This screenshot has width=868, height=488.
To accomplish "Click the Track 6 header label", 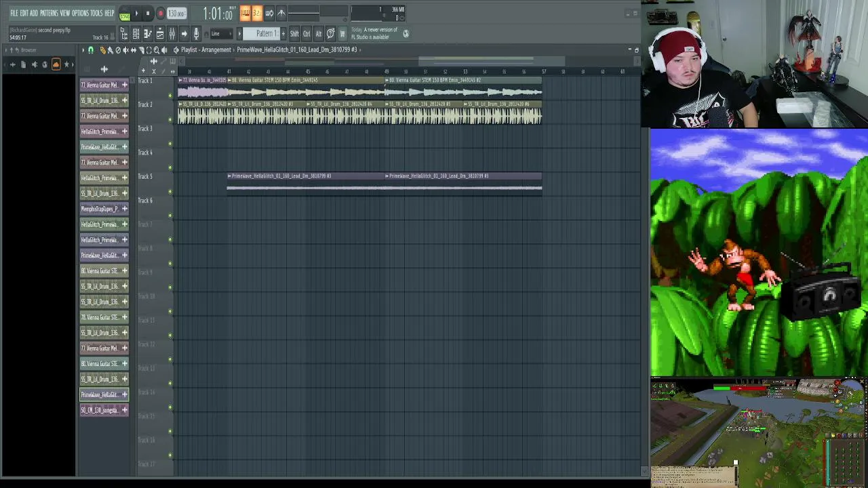I will 145,201.
